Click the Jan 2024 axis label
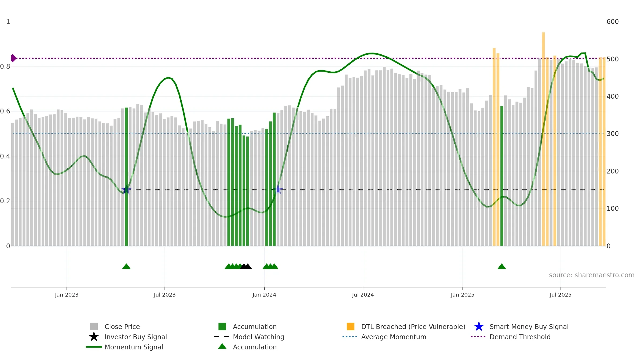Screen dimensions: 644x362 tap(264, 295)
